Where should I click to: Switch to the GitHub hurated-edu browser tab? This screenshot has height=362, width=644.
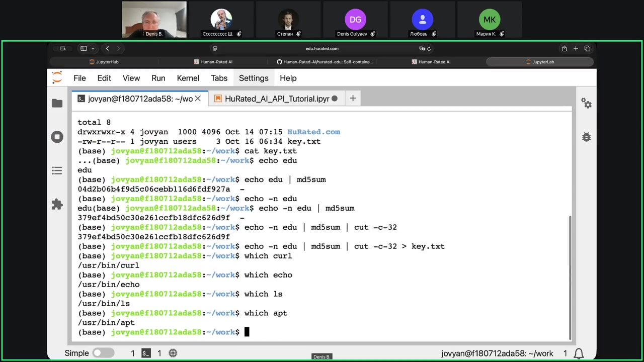coord(325,62)
